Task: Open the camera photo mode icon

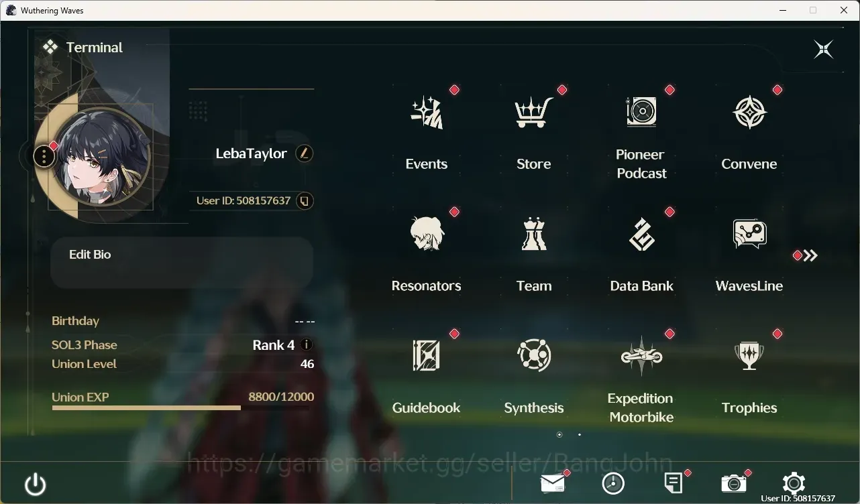Action: point(734,483)
